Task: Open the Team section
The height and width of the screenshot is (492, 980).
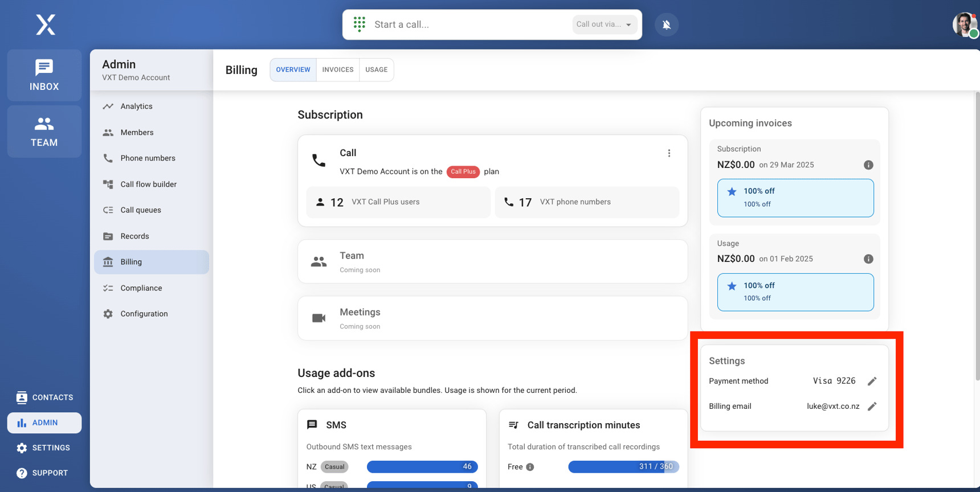Action: 44,132
